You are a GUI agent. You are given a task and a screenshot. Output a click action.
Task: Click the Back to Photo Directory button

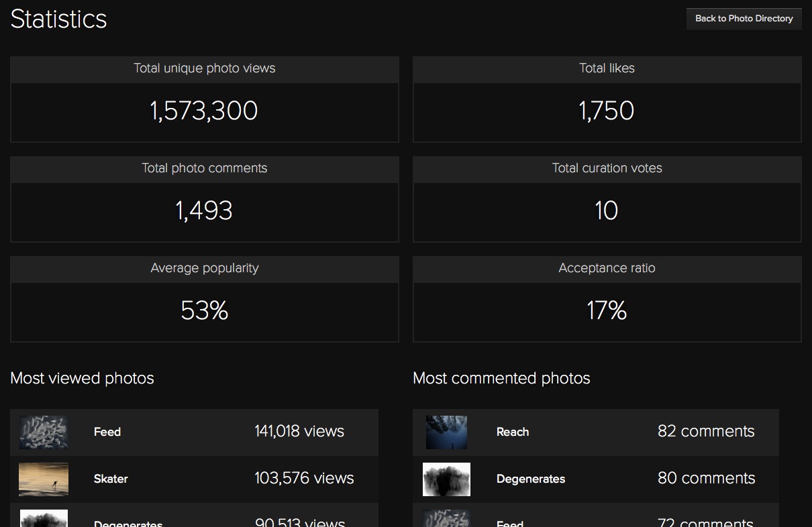point(744,19)
